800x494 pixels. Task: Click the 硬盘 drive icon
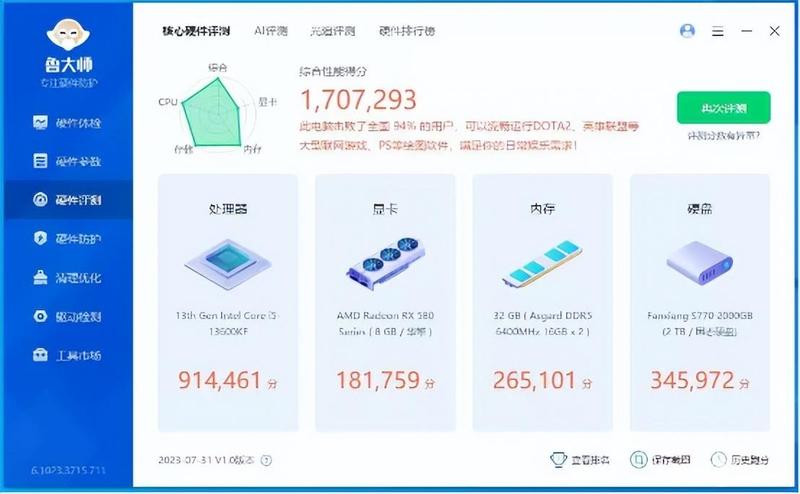click(x=699, y=263)
